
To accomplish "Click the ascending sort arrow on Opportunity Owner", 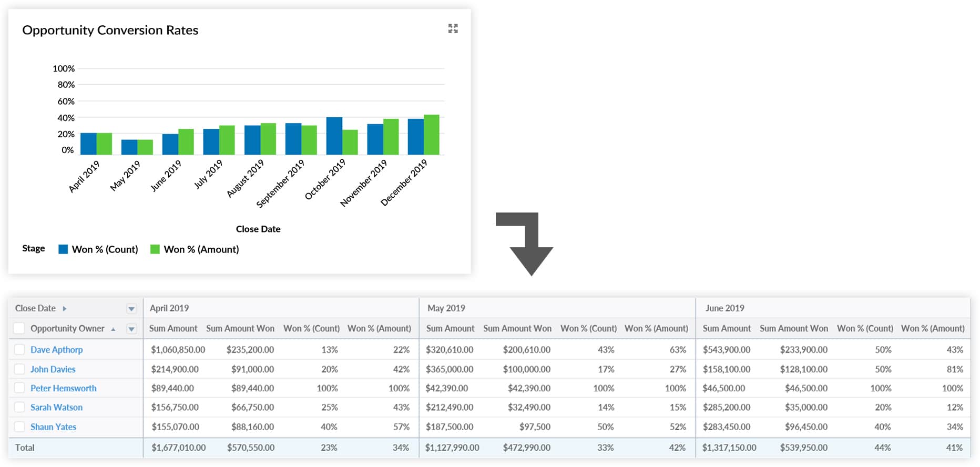I will click(x=113, y=329).
